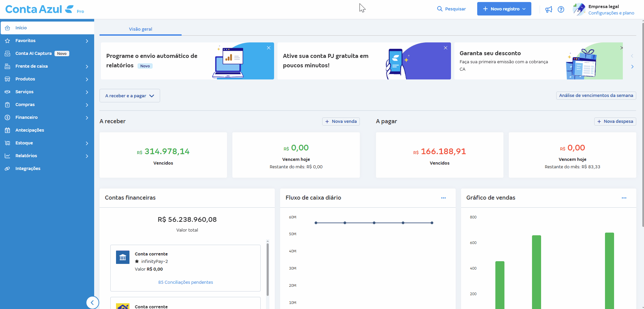This screenshot has width=644, height=309.
Task: Switch to the Visão geral tab
Action: click(140, 29)
